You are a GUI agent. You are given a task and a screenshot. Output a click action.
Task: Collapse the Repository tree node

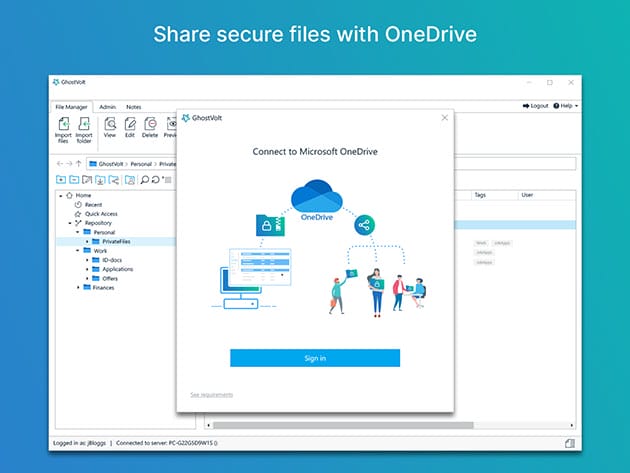coord(70,223)
